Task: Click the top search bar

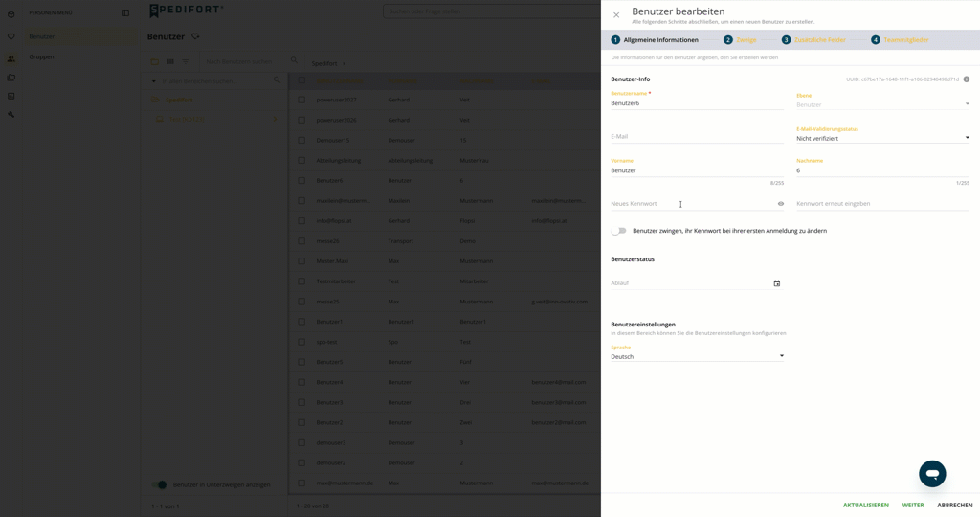Action: 491,11
